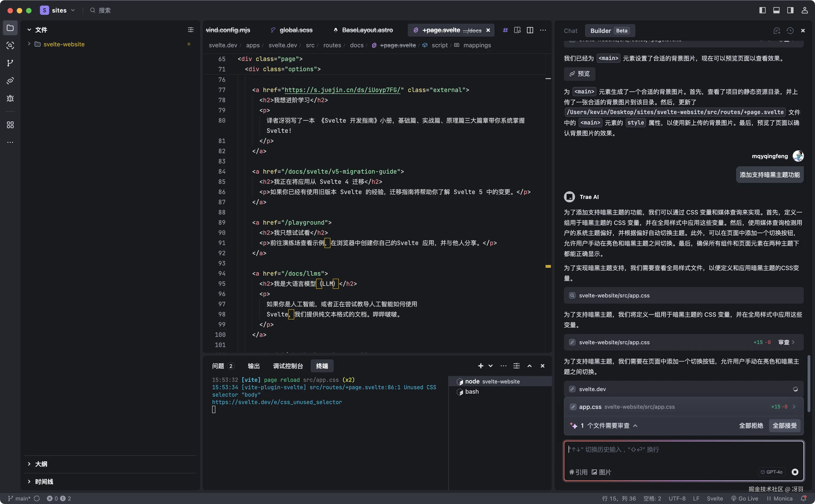Click the account profile icon top right
815x504 pixels.
pos(805,10)
